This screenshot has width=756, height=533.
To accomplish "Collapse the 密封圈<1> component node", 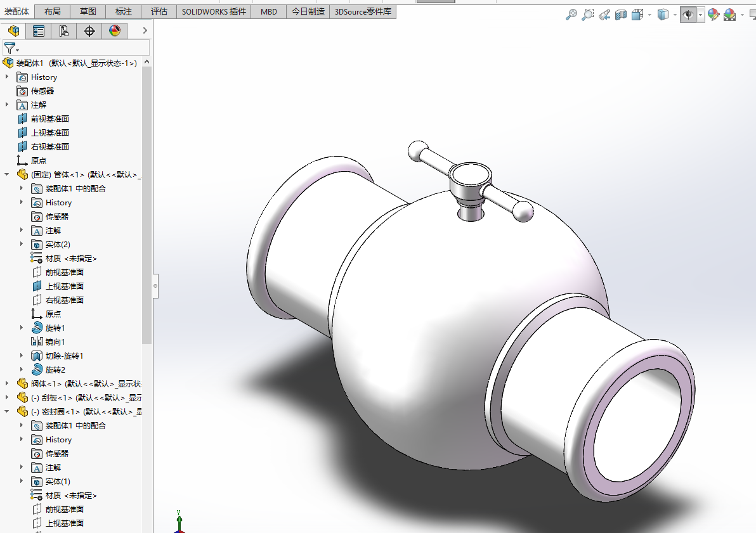I will pos(7,411).
